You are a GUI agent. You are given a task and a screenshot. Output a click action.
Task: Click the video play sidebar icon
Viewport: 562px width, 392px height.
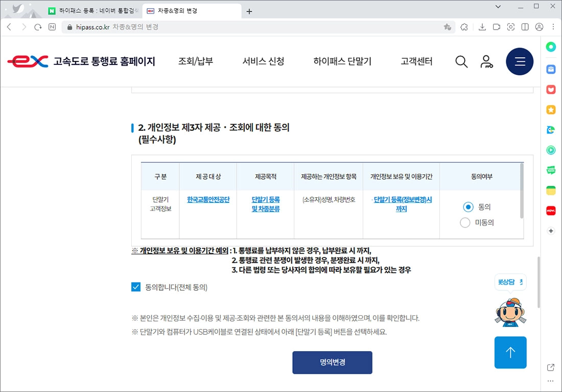coord(550,150)
